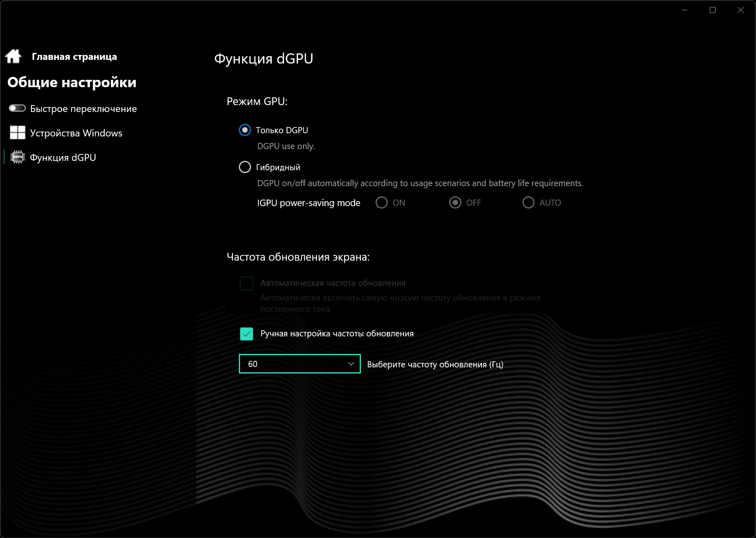The image size is (756, 538).
Task: Click the dGPU chip icon in sidebar
Action: pyautogui.click(x=17, y=157)
